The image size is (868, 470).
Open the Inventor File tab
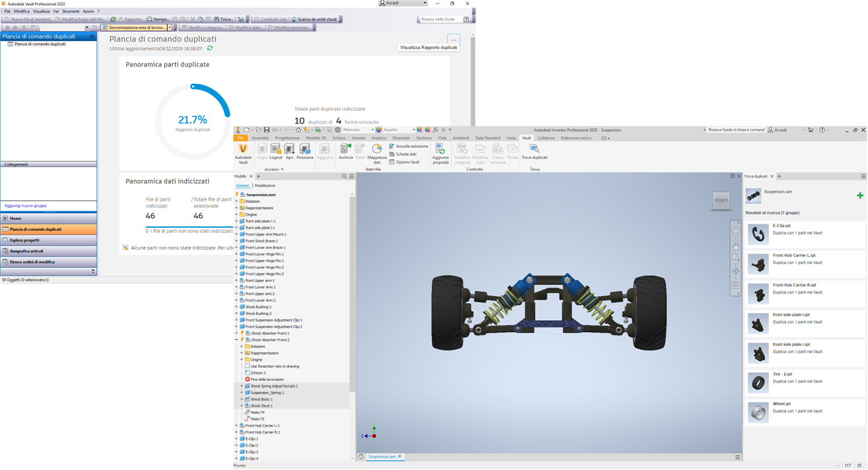coord(240,138)
